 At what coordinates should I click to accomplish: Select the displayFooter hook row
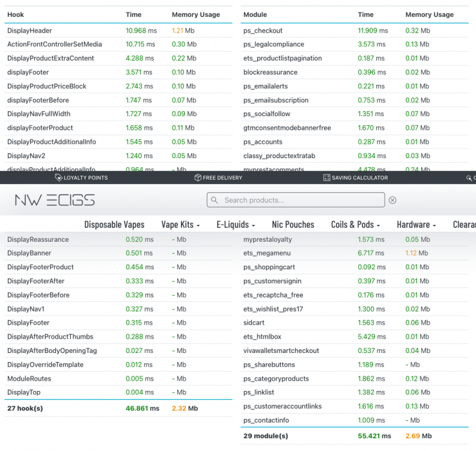[118, 72]
